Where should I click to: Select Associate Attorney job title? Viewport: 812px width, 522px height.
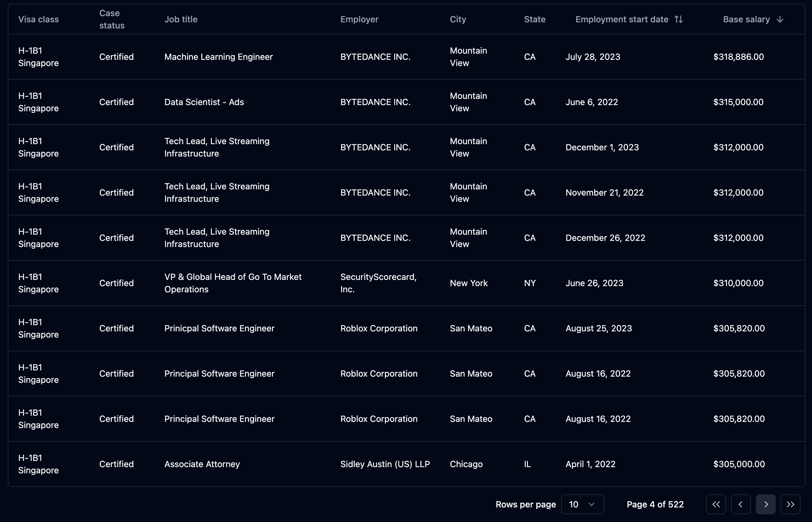202,464
